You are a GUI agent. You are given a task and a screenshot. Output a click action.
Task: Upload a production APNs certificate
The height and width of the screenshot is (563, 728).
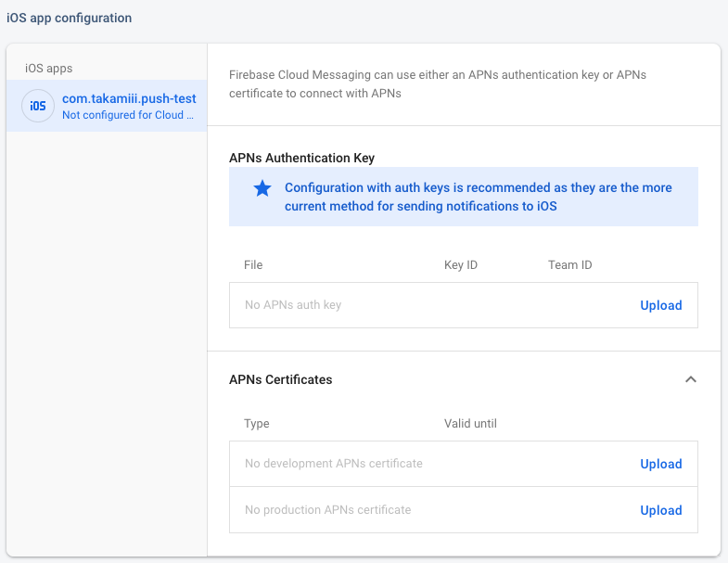point(660,510)
